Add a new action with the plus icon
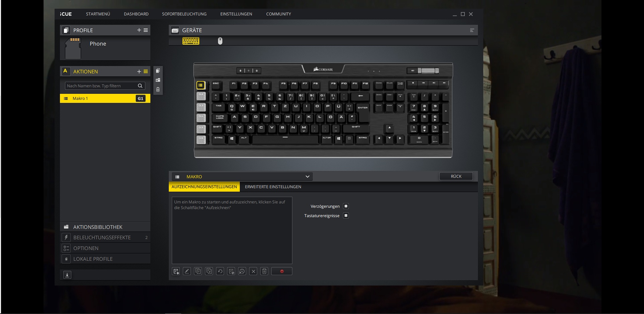 click(x=139, y=71)
